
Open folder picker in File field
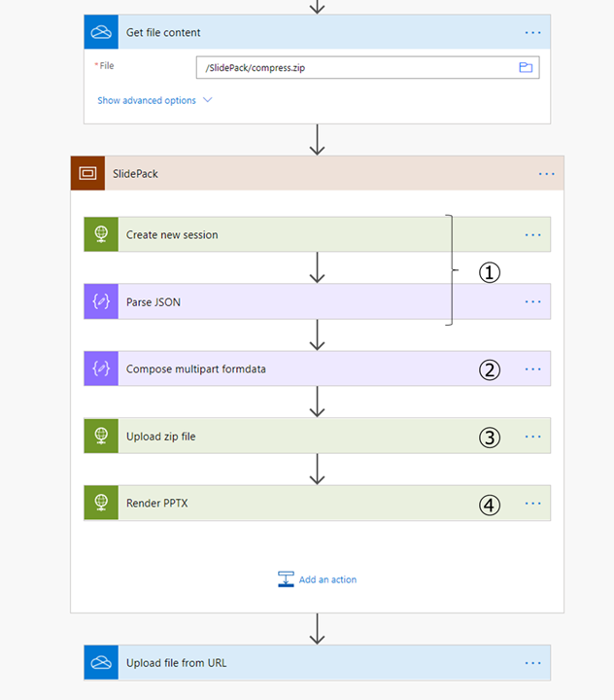[526, 67]
